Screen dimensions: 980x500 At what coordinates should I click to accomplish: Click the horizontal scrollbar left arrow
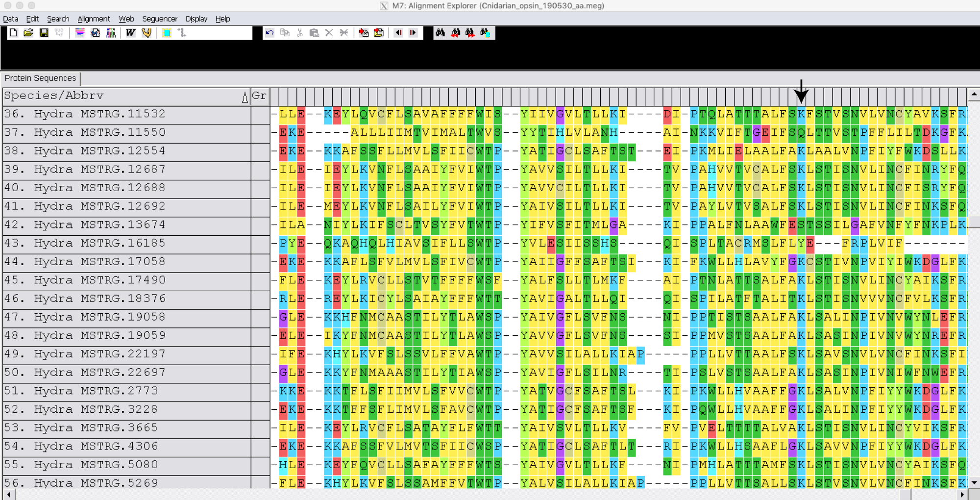coord(8,494)
